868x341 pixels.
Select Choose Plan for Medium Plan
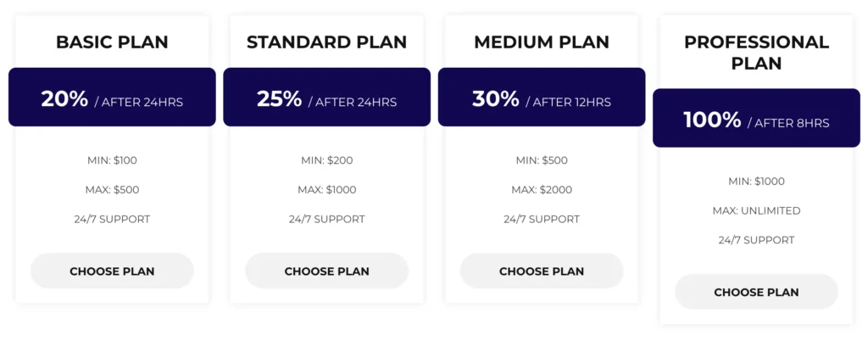pos(542,271)
